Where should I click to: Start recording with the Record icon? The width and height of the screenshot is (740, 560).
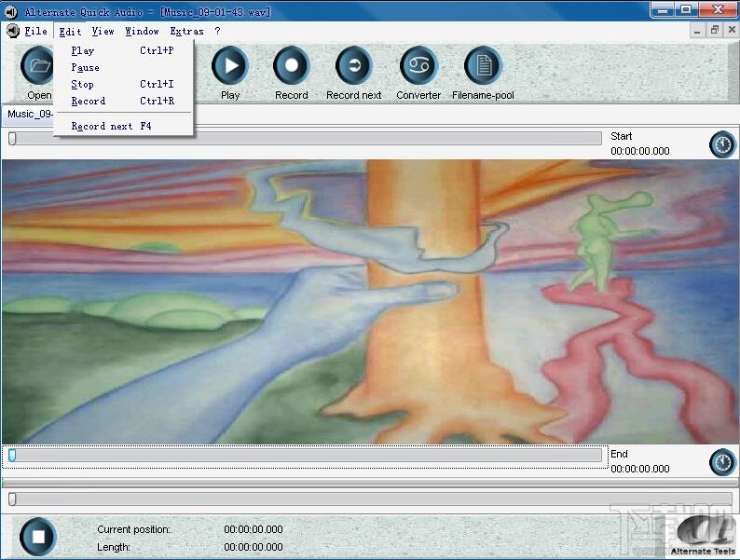291,66
